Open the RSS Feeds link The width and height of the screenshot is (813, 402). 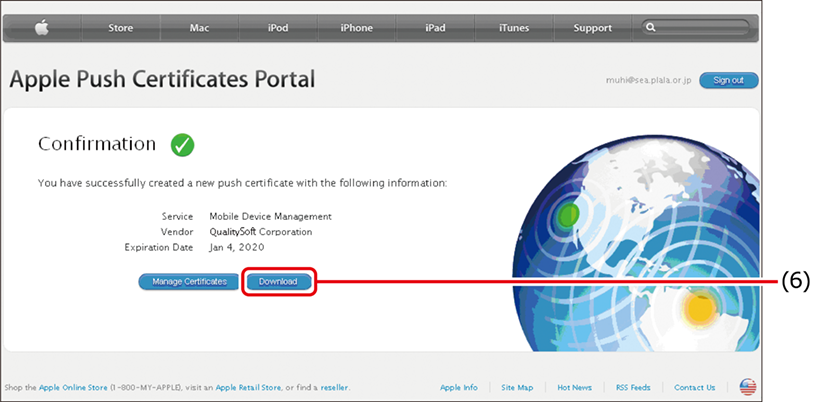click(633, 387)
